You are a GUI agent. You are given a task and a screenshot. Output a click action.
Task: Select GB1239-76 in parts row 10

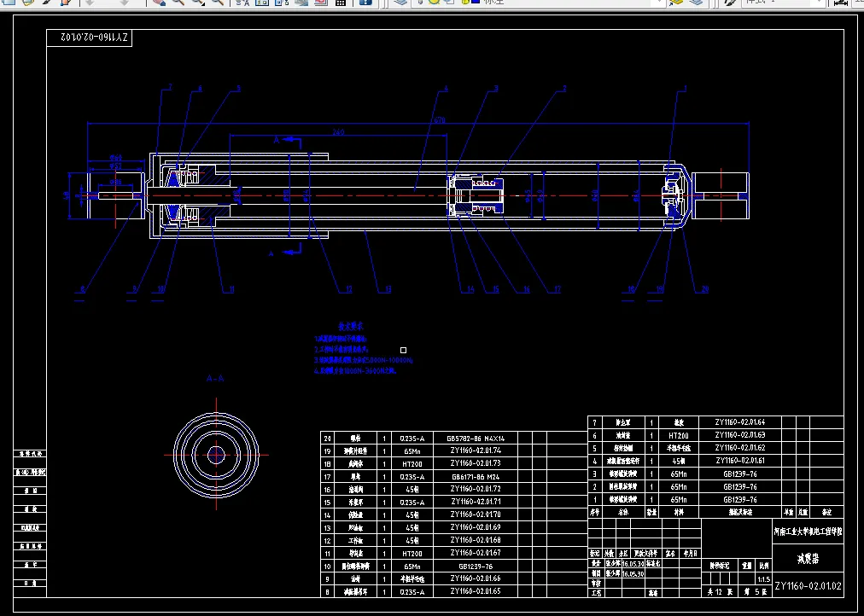pos(476,566)
